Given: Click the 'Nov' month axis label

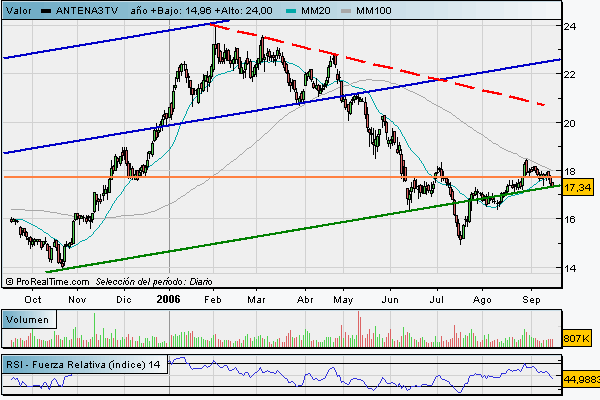Looking at the screenshot, I should click(x=77, y=300).
